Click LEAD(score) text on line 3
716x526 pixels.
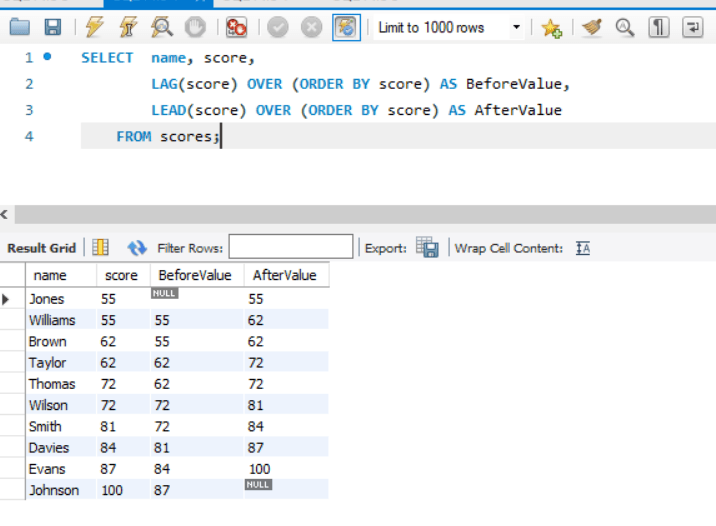click(x=199, y=110)
